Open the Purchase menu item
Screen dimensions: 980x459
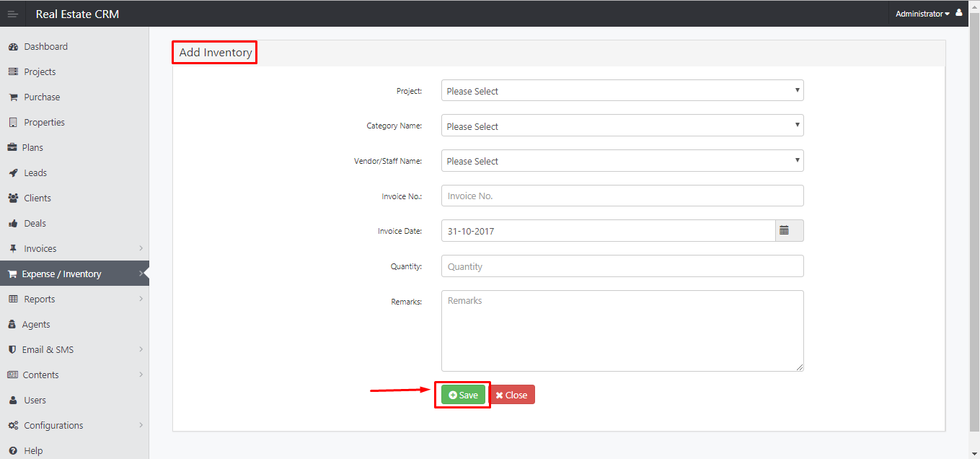click(x=74, y=97)
